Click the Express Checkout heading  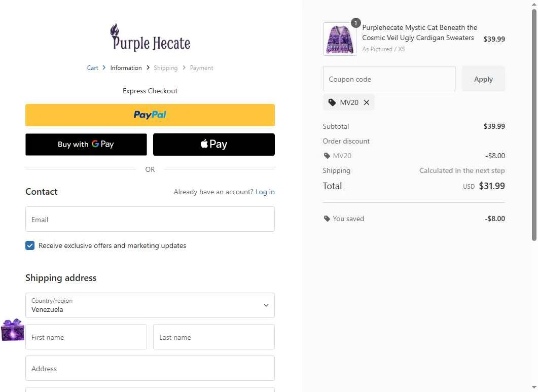coord(150,91)
